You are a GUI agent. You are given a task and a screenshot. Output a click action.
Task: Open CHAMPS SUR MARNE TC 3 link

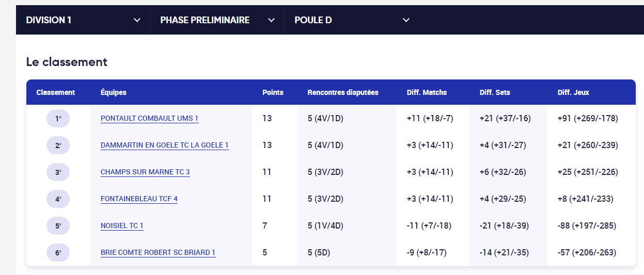(x=145, y=172)
